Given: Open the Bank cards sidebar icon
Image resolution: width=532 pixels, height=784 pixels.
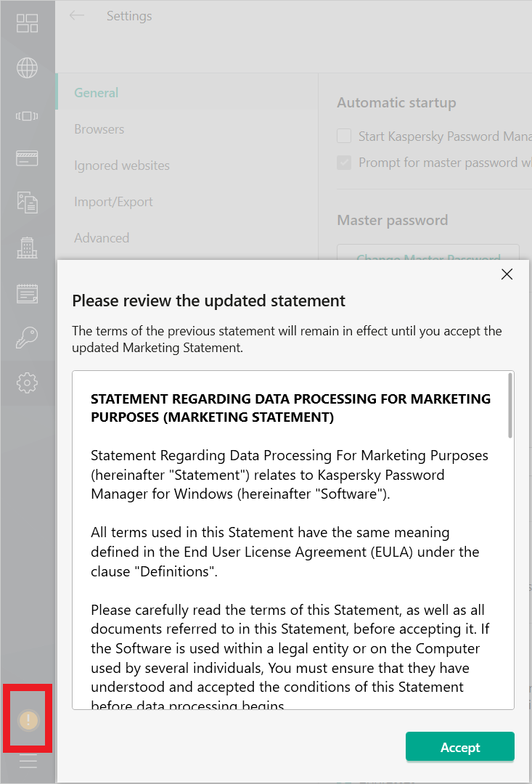Looking at the screenshot, I should (x=27, y=158).
